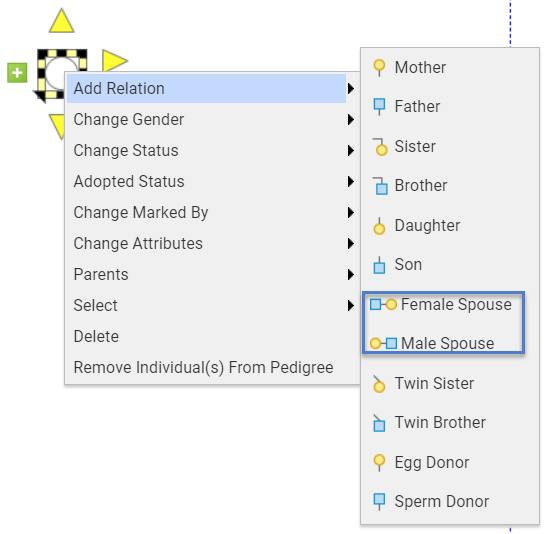Add a Daughter relation
Image resolution: width=549 pixels, height=534 pixels.
[x=450, y=225]
